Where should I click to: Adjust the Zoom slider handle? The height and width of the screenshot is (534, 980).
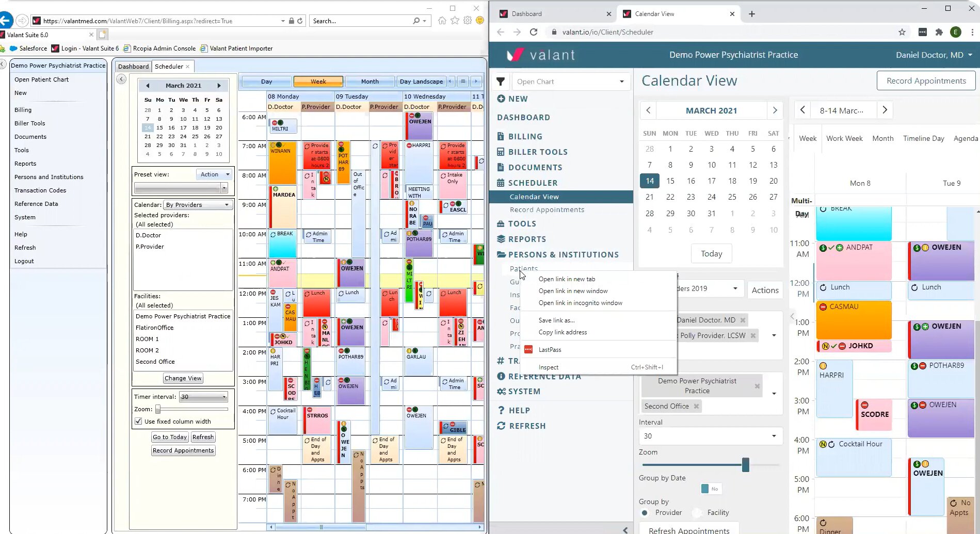point(745,465)
